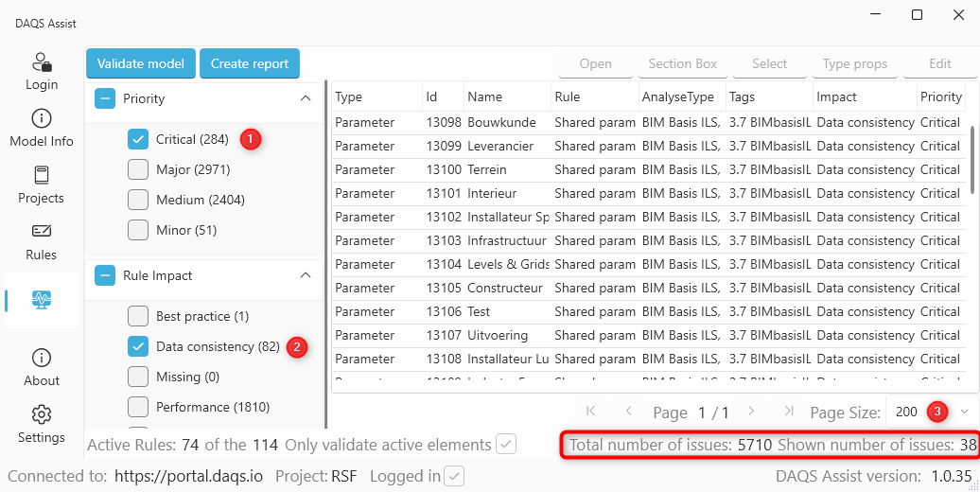Enable the Major priority filter

[x=138, y=169]
